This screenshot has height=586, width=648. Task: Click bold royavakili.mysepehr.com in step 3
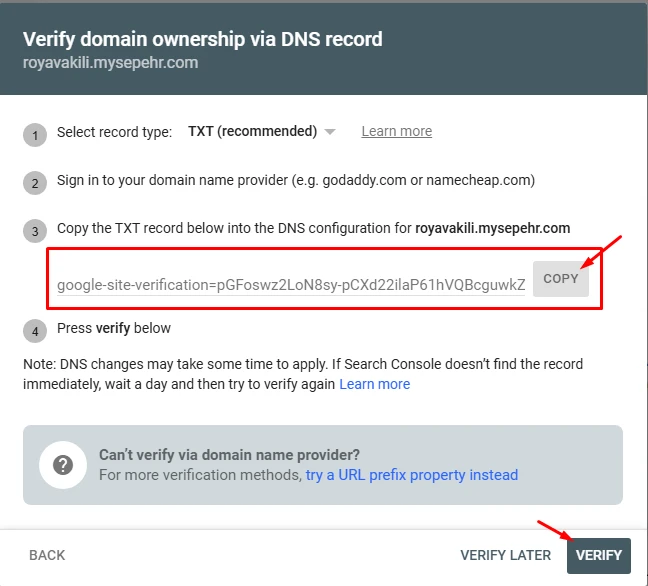[493, 228]
